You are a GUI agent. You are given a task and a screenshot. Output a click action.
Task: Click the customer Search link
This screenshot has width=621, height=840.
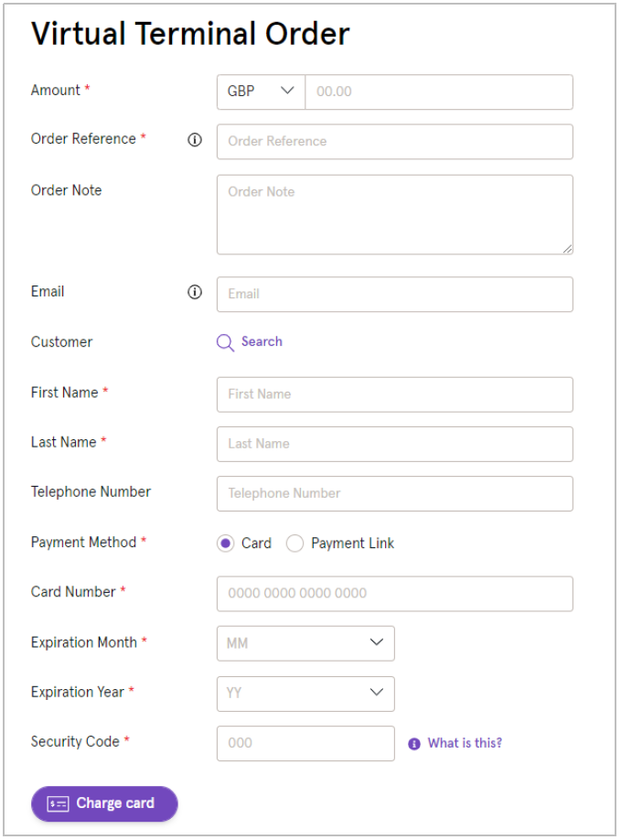click(262, 342)
